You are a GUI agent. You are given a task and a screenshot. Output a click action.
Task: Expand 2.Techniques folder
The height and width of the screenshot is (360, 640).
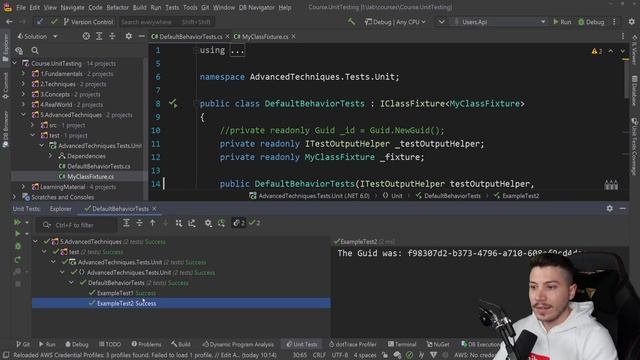pos(23,84)
